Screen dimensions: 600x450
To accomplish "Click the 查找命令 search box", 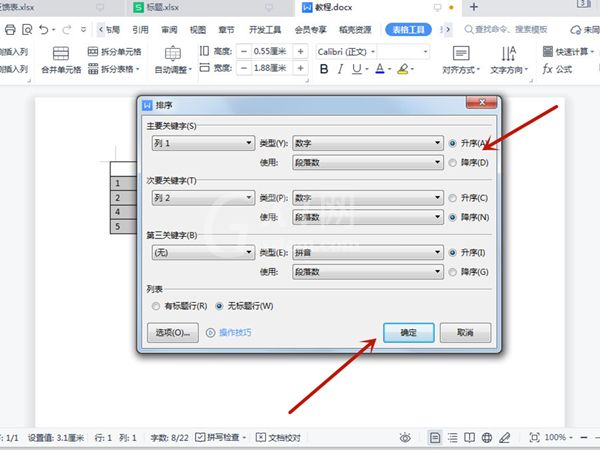I will pos(507,29).
